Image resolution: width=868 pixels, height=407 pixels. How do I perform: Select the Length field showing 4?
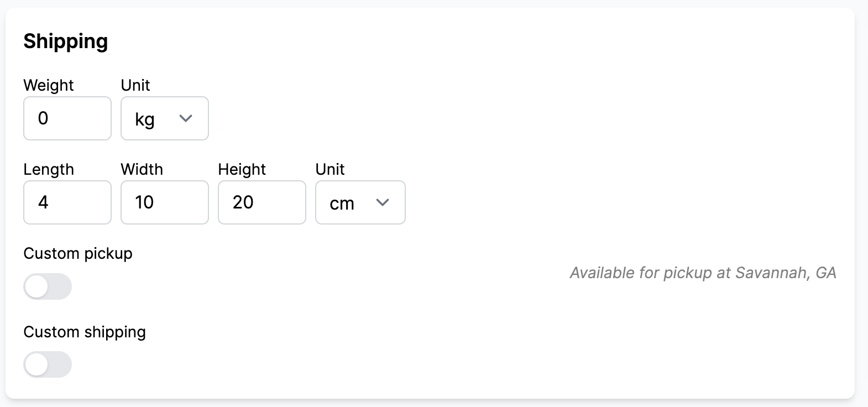click(x=67, y=203)
